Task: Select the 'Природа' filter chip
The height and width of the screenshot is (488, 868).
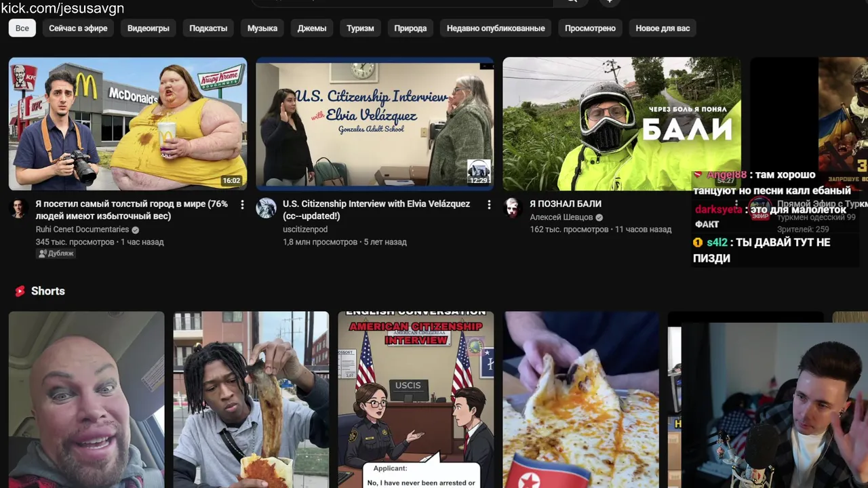Action: tap(410, 28)
